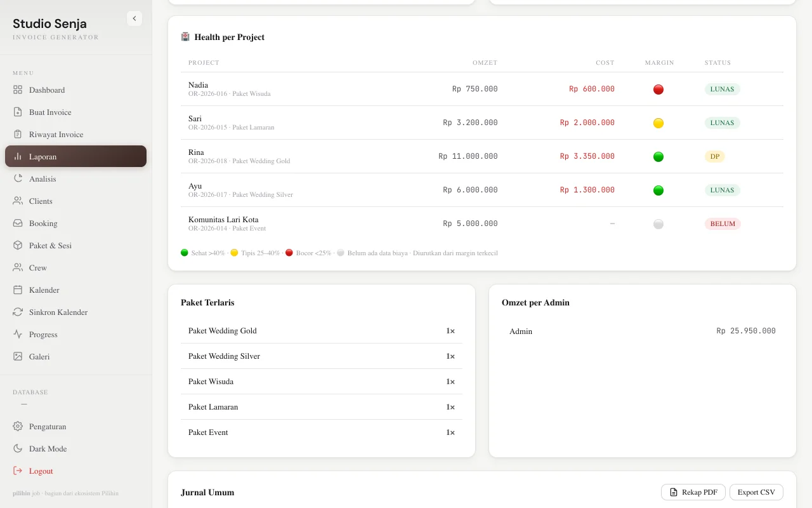Log out via the Logout link

(x=75, y=471)
